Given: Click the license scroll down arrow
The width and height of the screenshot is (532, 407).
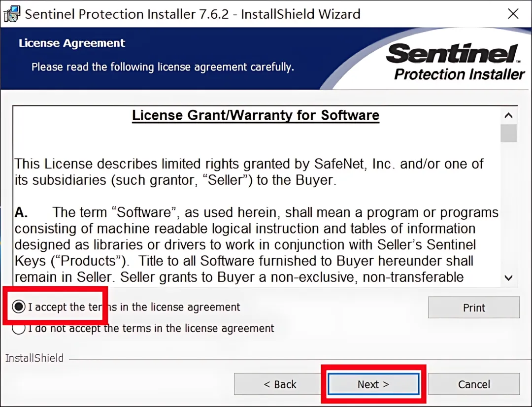Looking at the screenshot, I should pyautogui.click(x=509, y=278).
